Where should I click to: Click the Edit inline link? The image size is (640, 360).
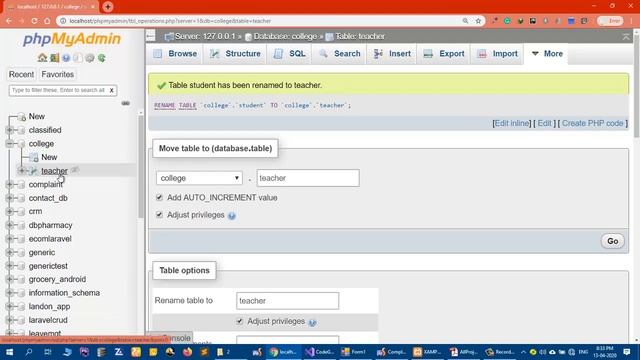coord(512,123)
